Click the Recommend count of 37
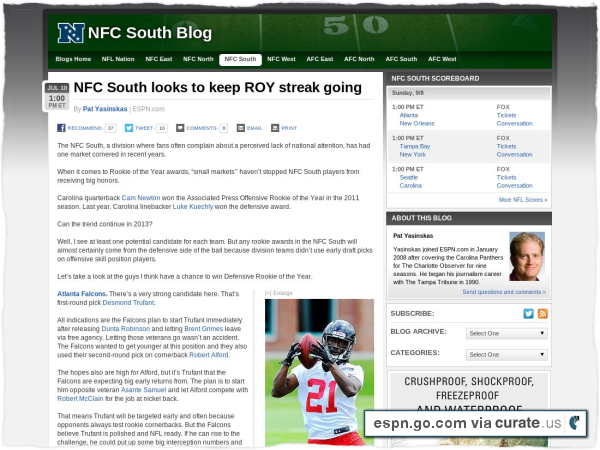This screenshot has width=600, height=450. click(110, 128)
